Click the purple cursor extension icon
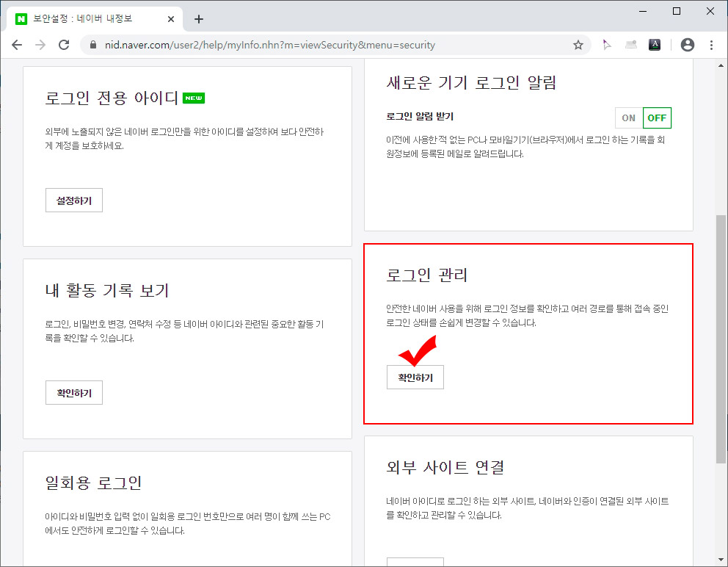Image resolution: width=728 pixels, height=567 pixels. pyautogui.click(x=606, y=45)
